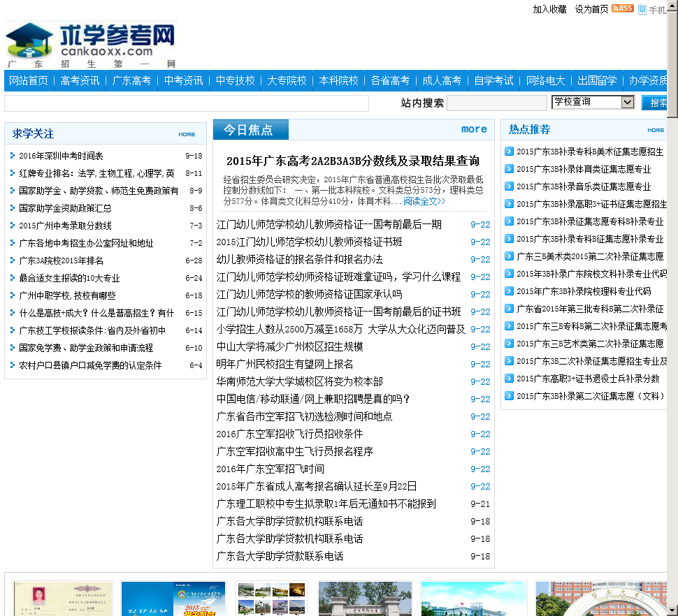
Task: Open article 明年广州民校招生有望网上报名
Action: [284, 364]
